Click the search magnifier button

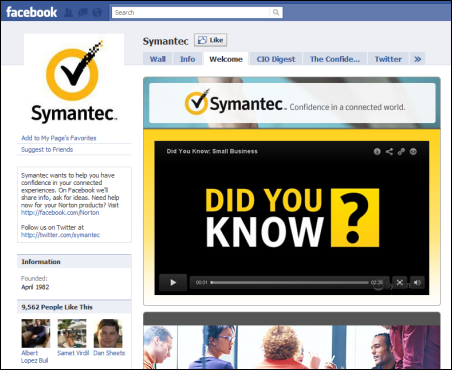click(x=276, y=12)
